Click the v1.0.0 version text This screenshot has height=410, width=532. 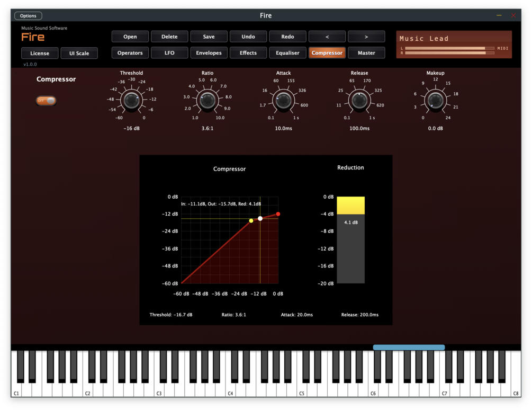[x=30, y=64]
